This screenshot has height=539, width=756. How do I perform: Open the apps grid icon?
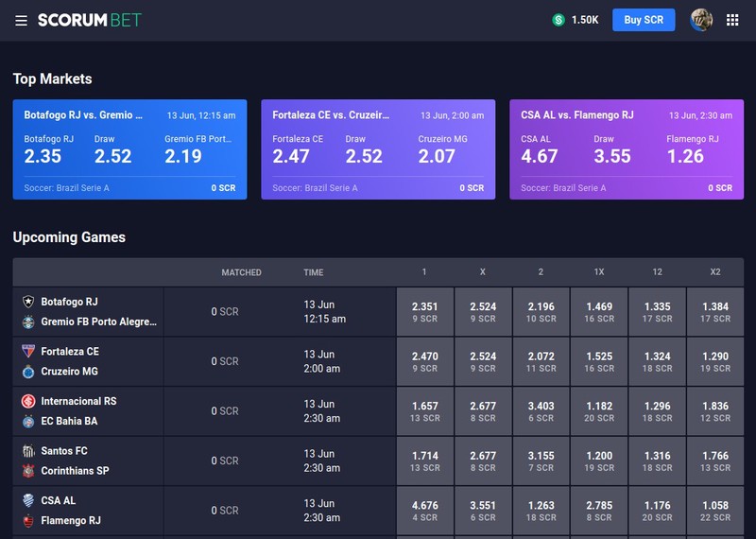click(732, 20)
